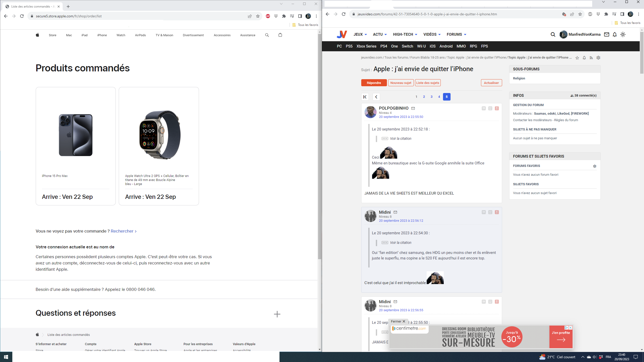The height and width of the screenshot is (362, 644).
Task: Open the Watch menu on Apple Store
Action: 121,35
